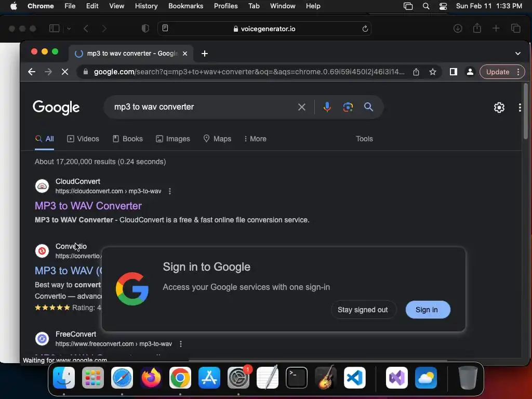Open Chrome profile avatar
The image size is (532, 399).
click(x=470, y=72)
